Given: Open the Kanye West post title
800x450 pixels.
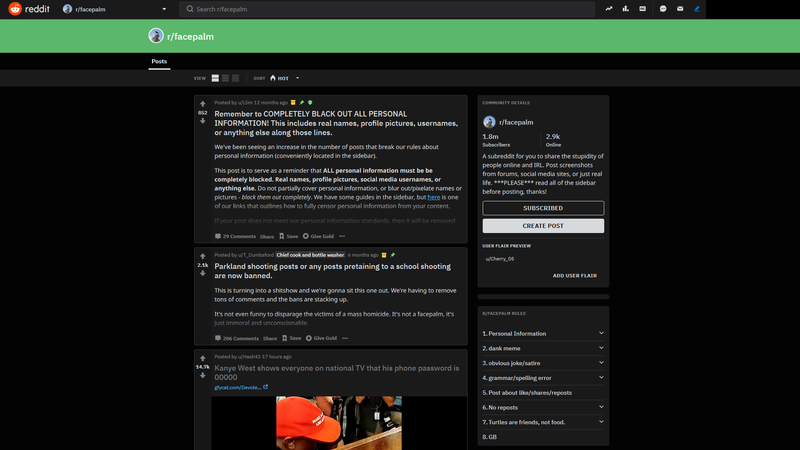Looking at the screenshot, I should click(337, 372).
